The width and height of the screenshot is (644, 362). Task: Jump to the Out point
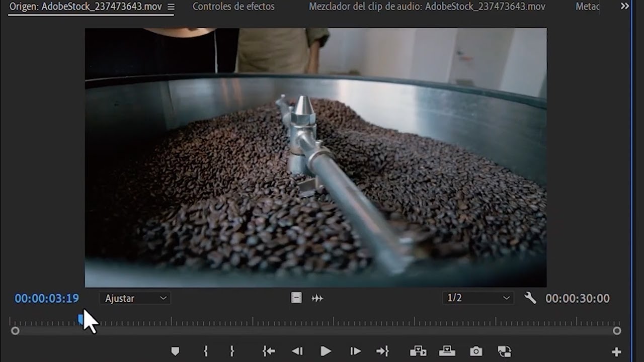click(382, 351)
